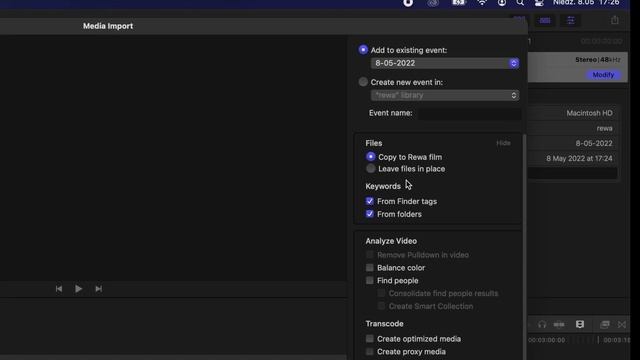Click the battery status icon in menu bar
Image resolution: width=640 pixels, height=360 pixels.
pyautogui.click(x=459, y=3)
